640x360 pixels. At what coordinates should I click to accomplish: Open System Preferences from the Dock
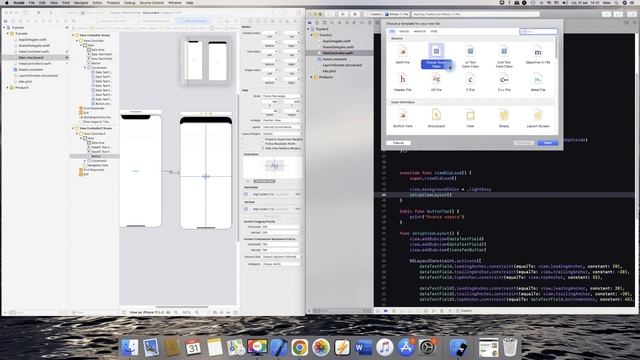427,347
